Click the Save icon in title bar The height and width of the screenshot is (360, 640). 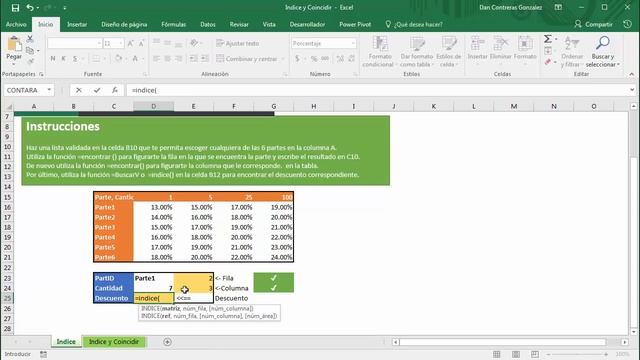[x=15, y=8]
